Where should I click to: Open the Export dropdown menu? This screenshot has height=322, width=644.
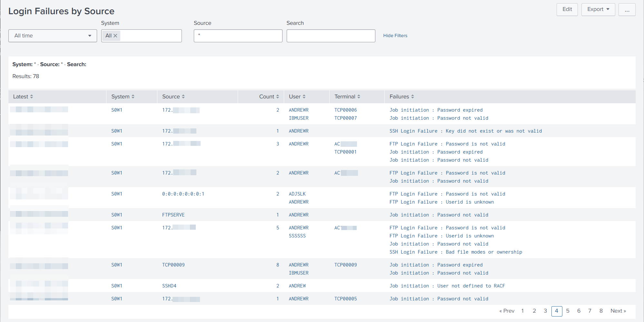tap(598, 9)
